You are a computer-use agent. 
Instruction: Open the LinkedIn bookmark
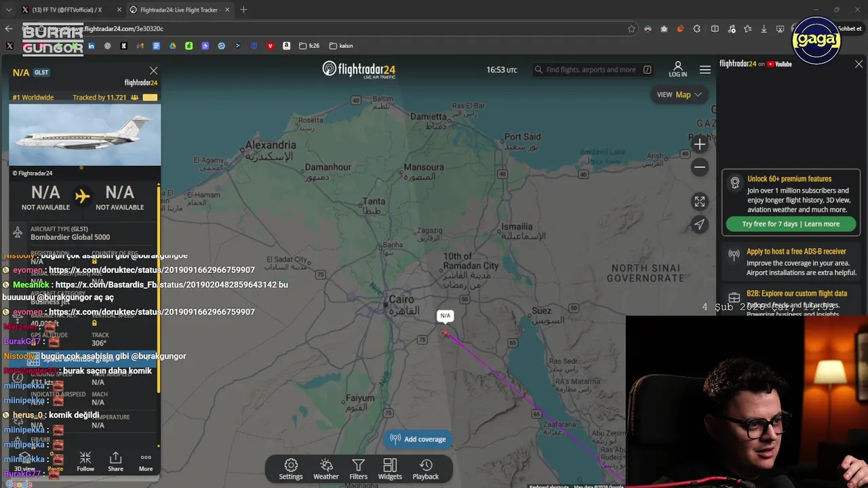tap(91, 46)
